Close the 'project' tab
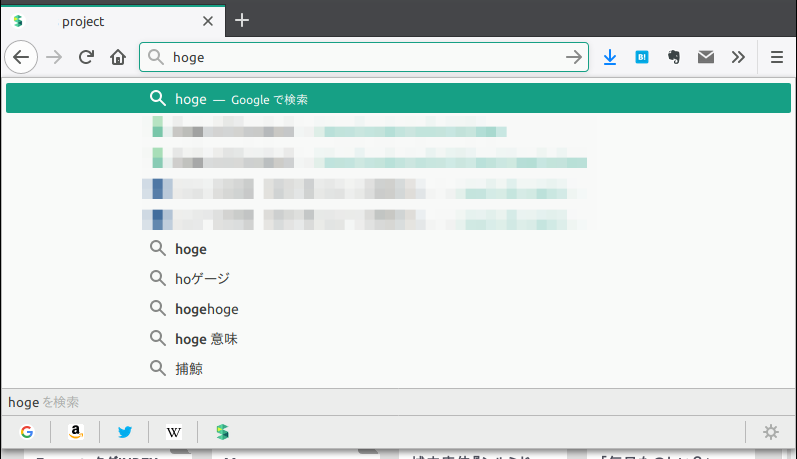The image size is (797, 459). [208, 21]
